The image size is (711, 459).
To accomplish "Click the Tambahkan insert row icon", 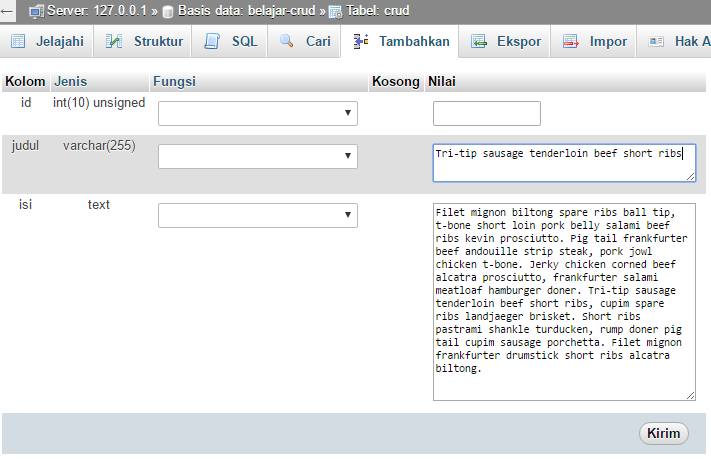I will point(361,42).
